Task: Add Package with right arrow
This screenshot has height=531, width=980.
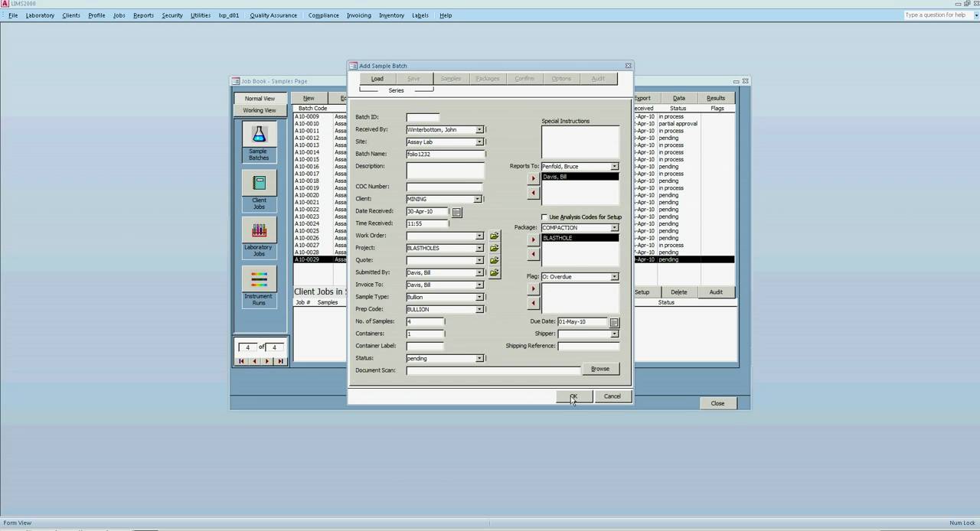Action: [x=534, y=239]
